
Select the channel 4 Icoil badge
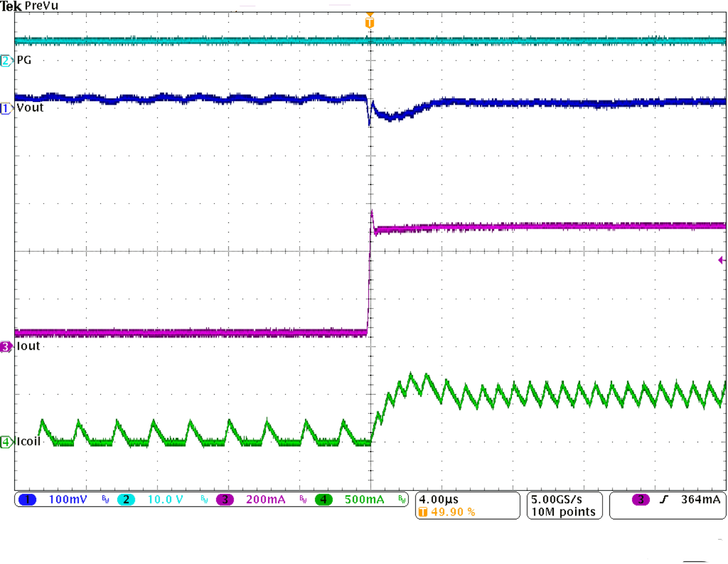pos(5,442)
